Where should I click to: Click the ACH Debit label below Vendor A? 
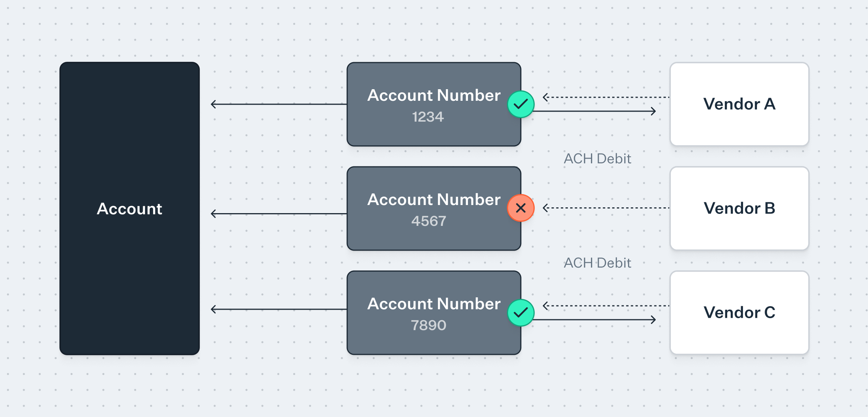(x=597, y=159)
